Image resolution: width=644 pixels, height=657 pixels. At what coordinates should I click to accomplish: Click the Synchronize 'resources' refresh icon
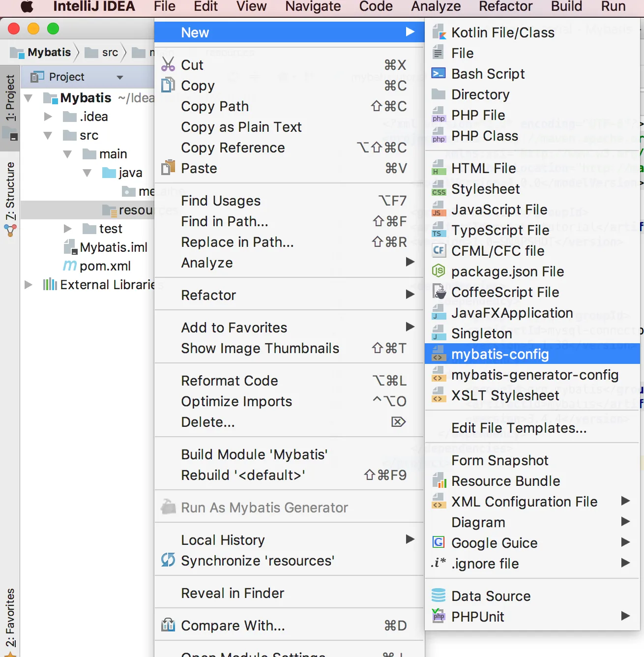point(168,560)
